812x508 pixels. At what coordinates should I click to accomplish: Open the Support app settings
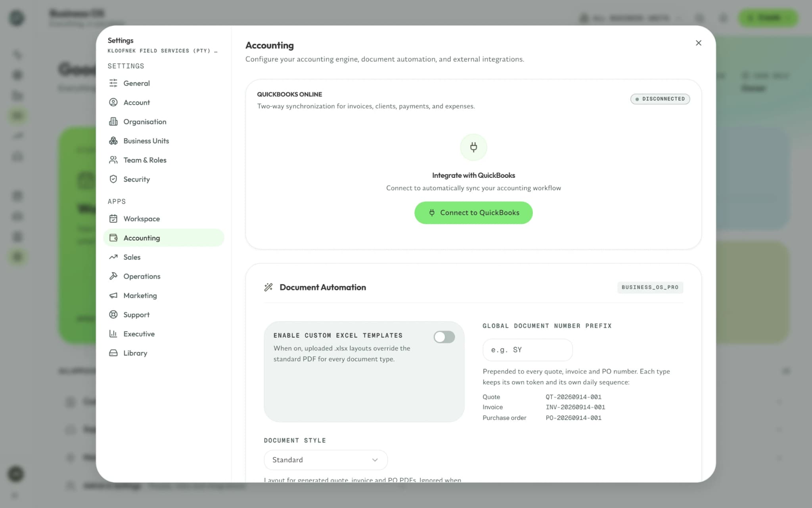(x=163, y=315)
